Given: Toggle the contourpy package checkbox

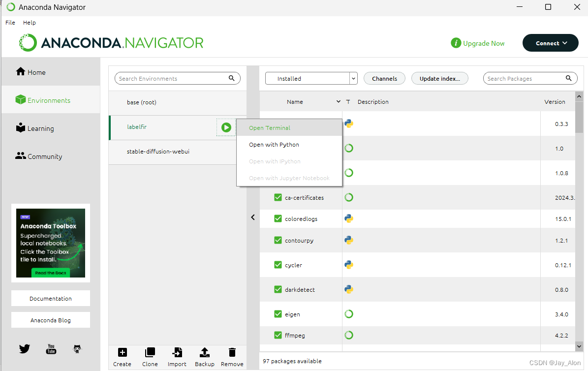Looking at the screenshot, I should click(278, 240).
